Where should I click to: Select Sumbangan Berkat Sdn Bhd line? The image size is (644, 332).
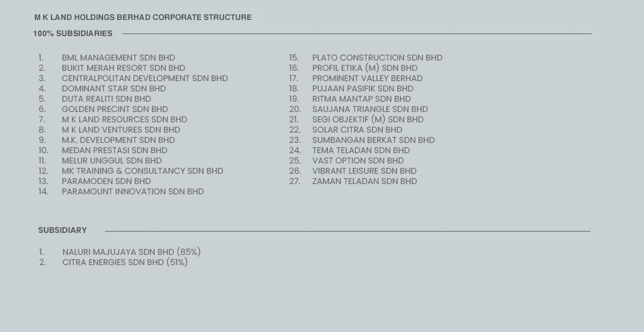coord(374,140)
